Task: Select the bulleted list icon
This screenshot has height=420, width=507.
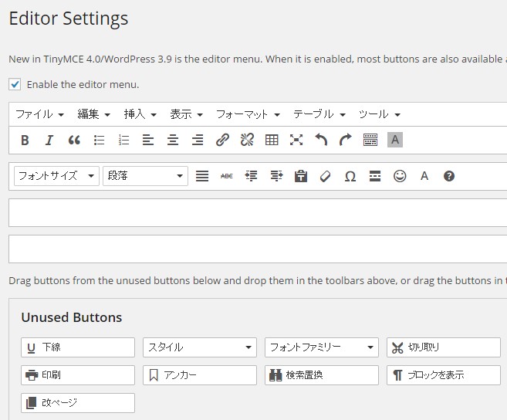Action: click(x=99, y=140)
